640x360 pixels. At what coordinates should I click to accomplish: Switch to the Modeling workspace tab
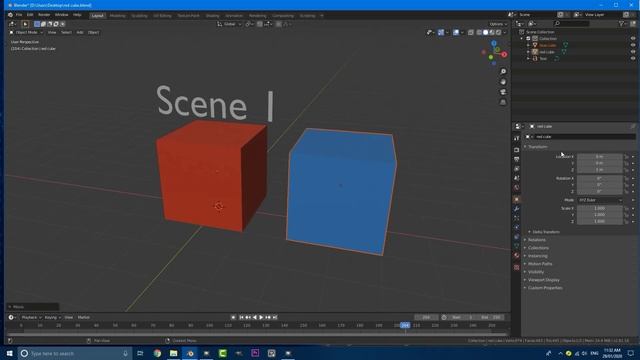(118, 16)
